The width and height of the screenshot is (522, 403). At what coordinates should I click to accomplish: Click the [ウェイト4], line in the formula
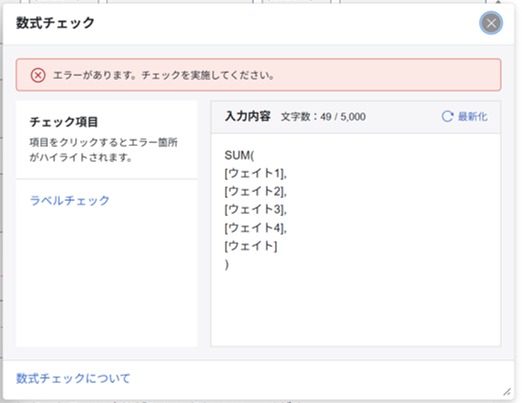click(x=256, y=228)
